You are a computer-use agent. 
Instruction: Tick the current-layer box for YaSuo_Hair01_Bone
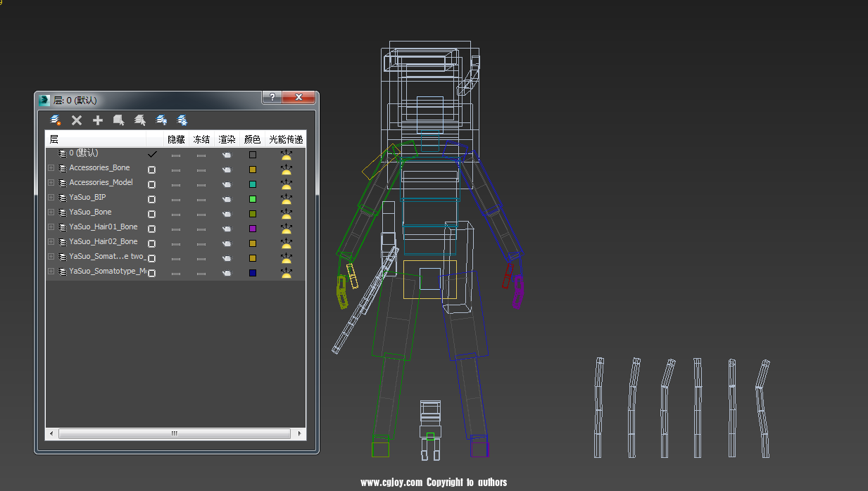(x=151, y=229)
